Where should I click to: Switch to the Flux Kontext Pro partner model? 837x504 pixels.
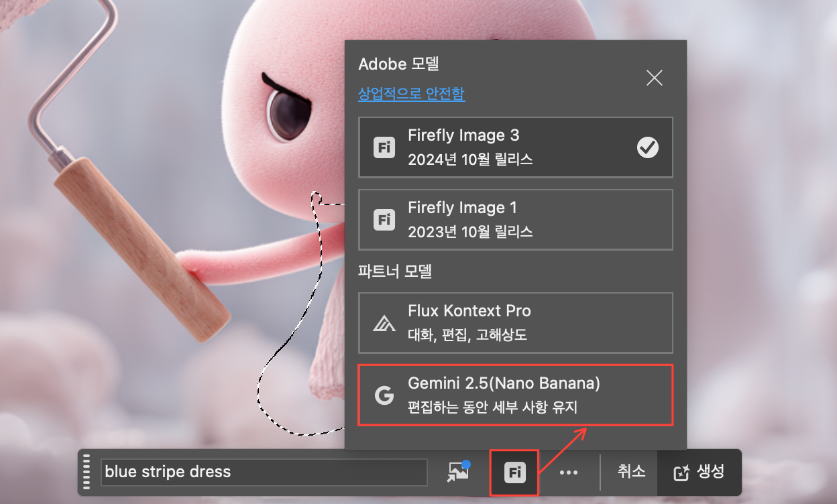[x=515, y=323]
